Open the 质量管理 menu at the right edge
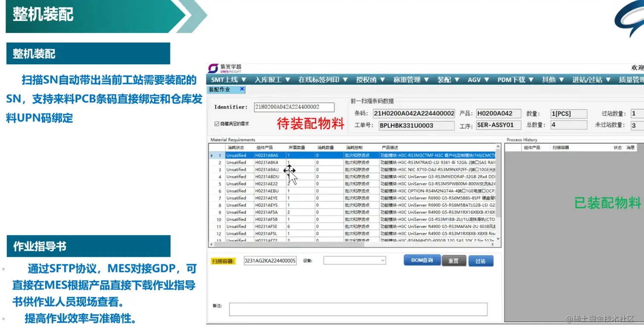The height and width of the screenshot is (333, 644). point(631,80)
